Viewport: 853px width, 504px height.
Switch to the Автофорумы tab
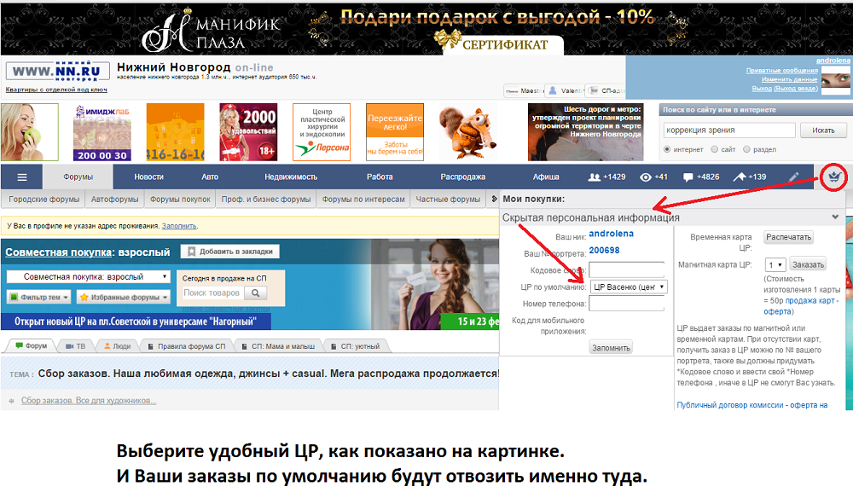114,199
